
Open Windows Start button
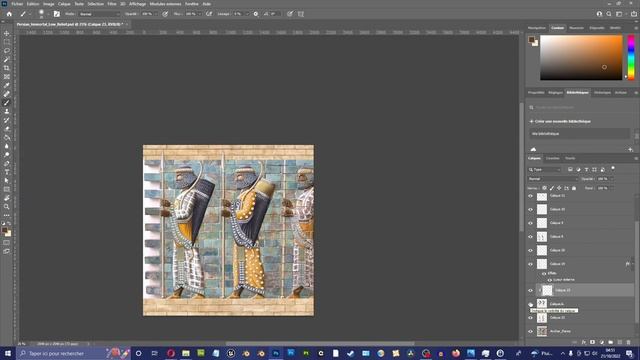point(8,353)
